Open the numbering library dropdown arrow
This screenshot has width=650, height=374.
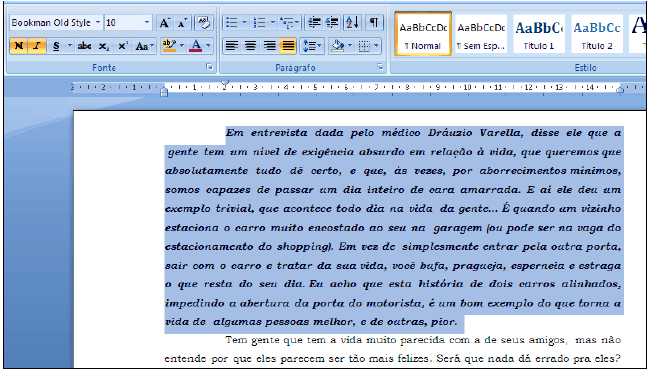(x=273, y=23)
